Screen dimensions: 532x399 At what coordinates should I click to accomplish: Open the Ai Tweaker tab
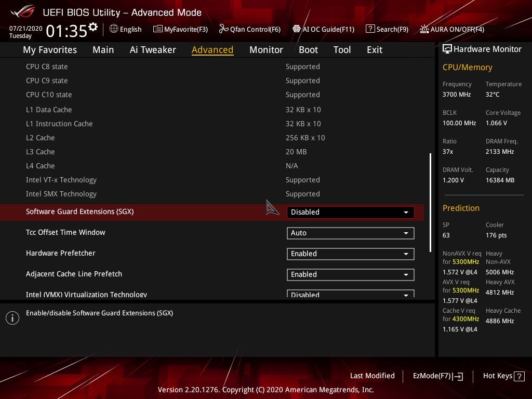[x=153, y=50]
